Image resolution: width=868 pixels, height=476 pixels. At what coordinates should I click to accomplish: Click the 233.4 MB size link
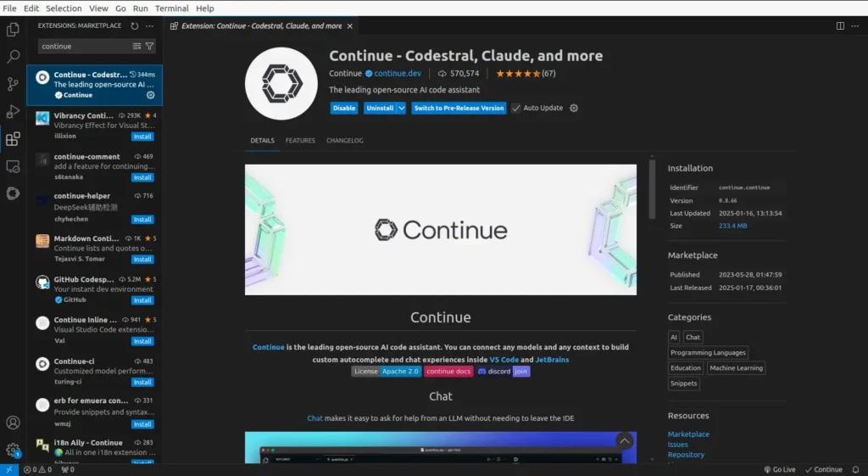coord(732,226)
